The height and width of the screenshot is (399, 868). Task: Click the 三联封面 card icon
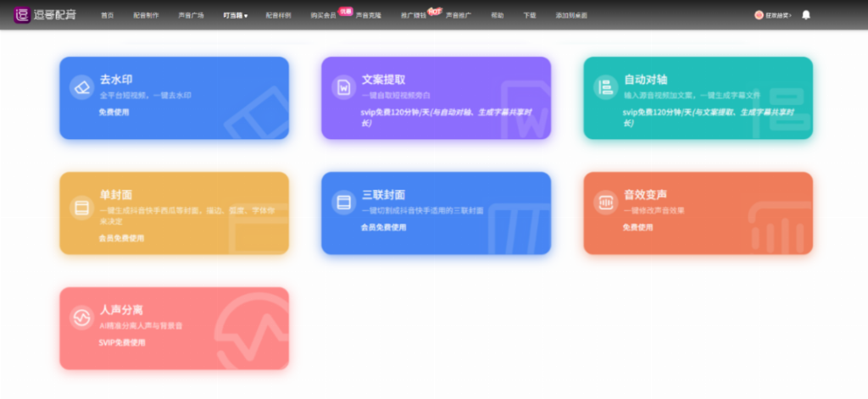coord(343,203)
